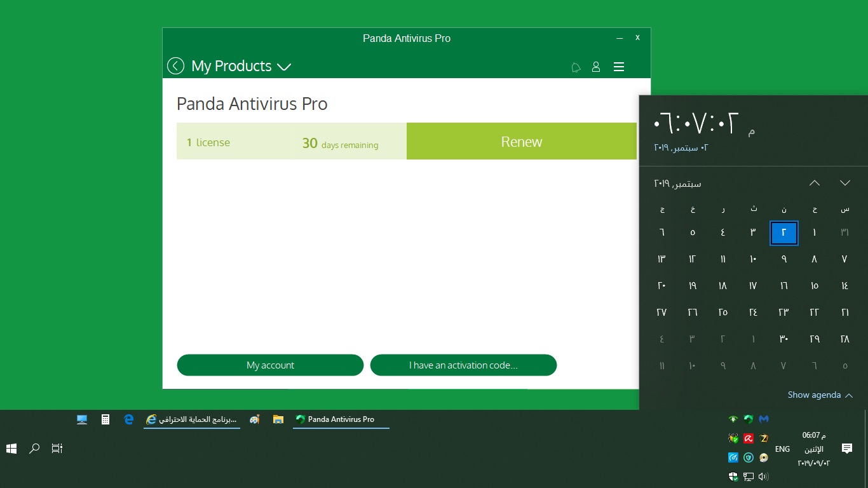This screenshot has width=868, height=488.
Task: Click the calendar month header سبتمبر، ٢٠١٩
Action: 678,184
